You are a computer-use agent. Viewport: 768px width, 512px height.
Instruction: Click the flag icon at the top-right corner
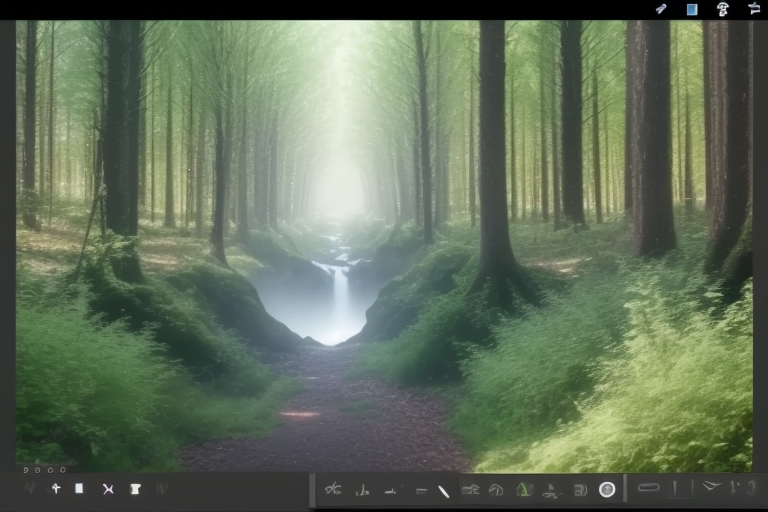coord(754,9)
